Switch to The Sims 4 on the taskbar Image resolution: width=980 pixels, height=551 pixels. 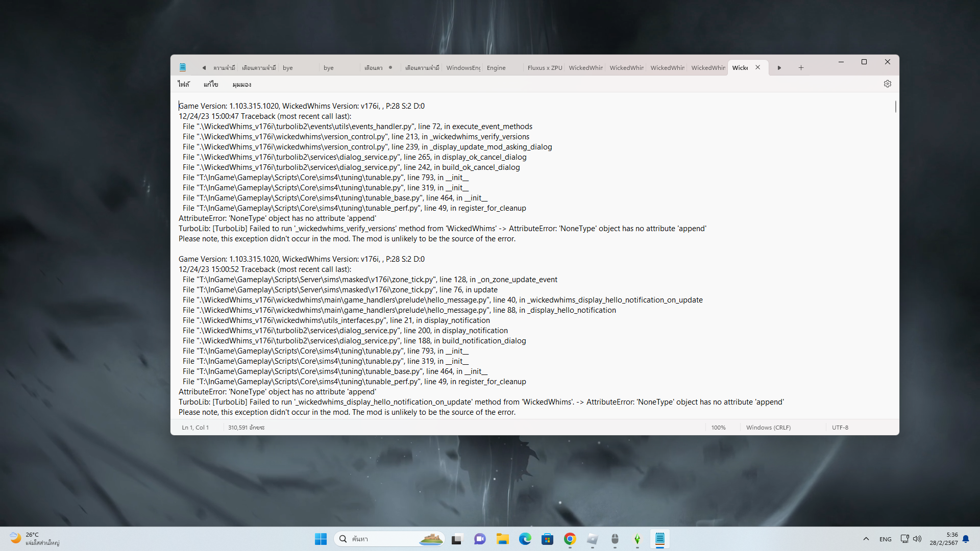click(638, 539)
